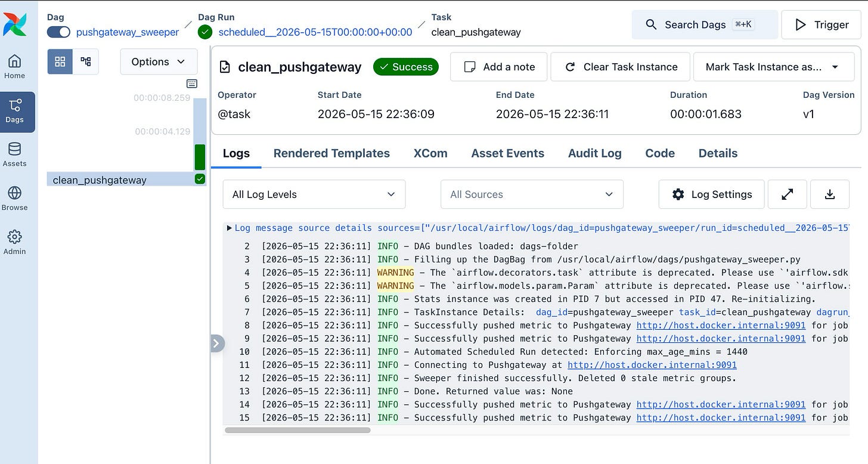Click Clear Task Instance button

click(x=620, y=67)
